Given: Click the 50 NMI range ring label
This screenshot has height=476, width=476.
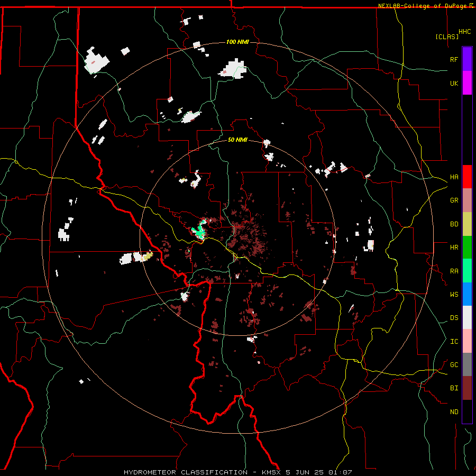Looking at the screenshot, I should [237, 140].
